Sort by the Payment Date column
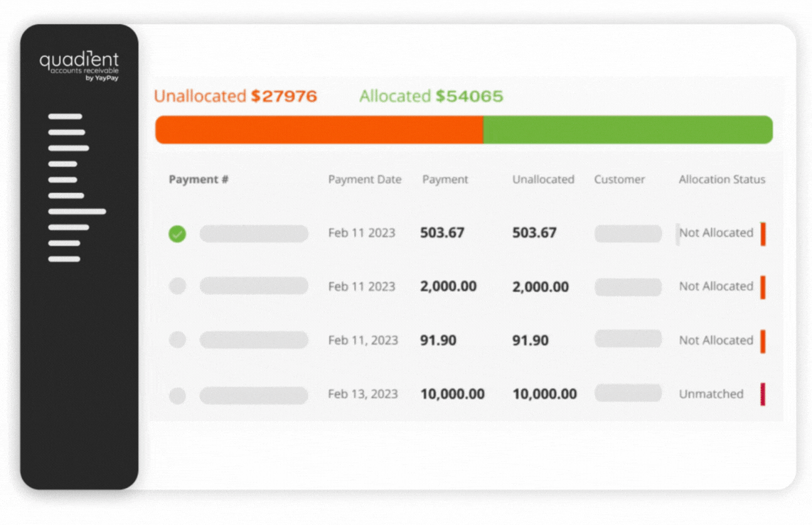Viewport: 812px width, 525px height. click(x=364, y=179)
